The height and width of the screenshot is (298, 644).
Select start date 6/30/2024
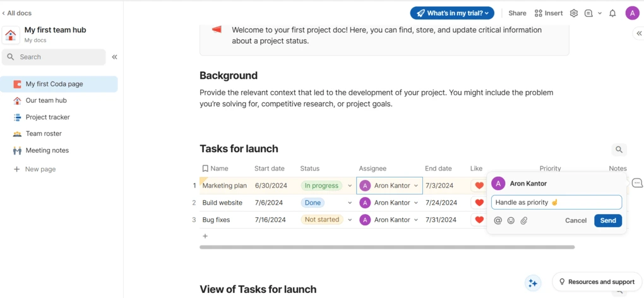pyautogui.click(x=271, y=186)
